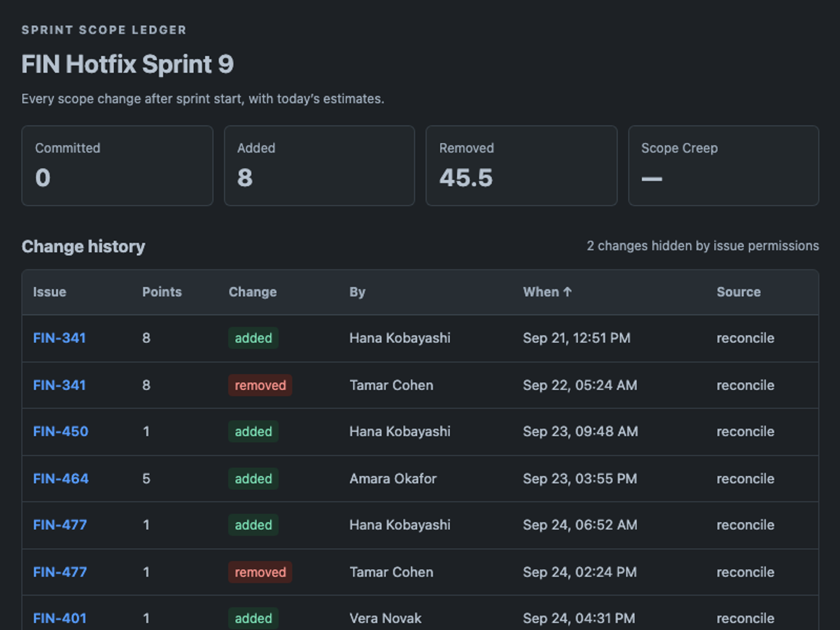Click 'Hana Kobayashi' in the FIN-450 row

click(x=400, y=431)
